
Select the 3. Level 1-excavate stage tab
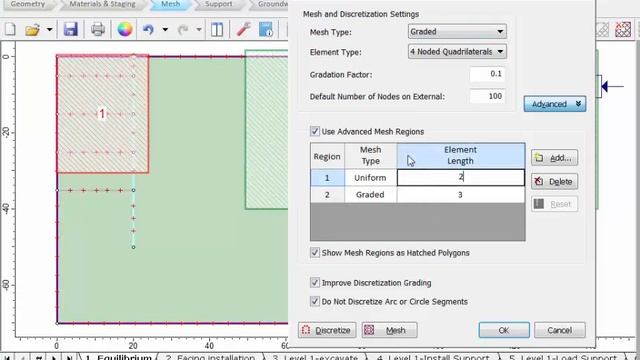tap(314, 357)
